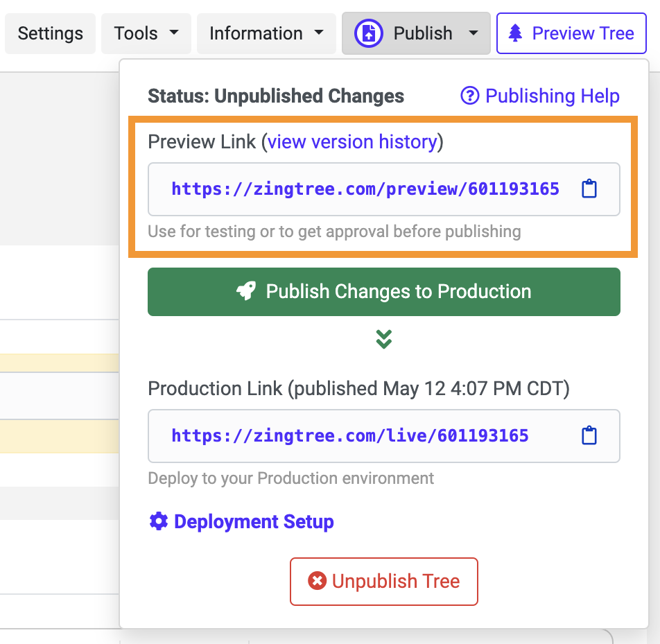Screen dimensions: 660x644
Task: Open the view version history link
Action: pyautogui.click(x=352, y=141)
